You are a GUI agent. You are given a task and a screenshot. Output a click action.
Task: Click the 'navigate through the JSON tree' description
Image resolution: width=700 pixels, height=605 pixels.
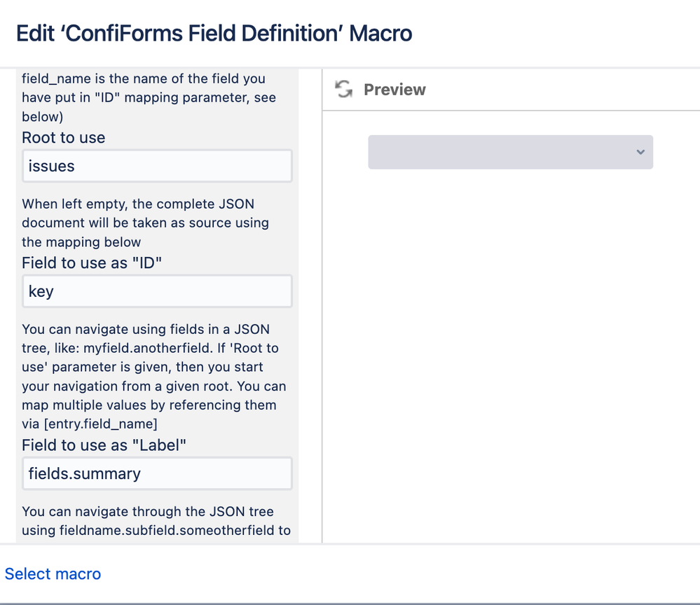(x=156, y=521)
